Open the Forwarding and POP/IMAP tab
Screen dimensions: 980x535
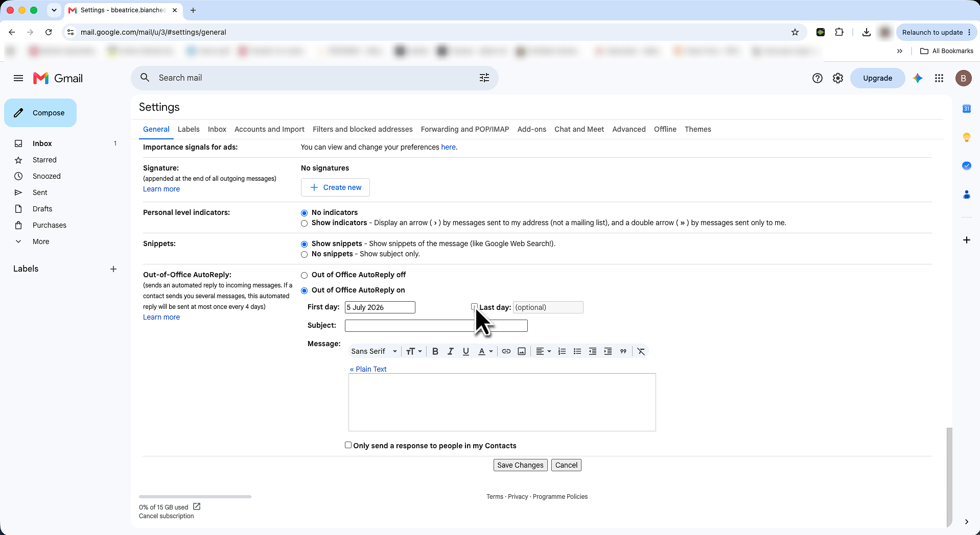tap(465, 129)
